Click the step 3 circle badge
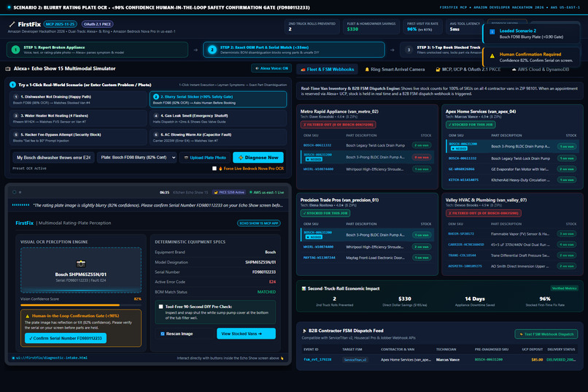This screenshot has height=392, width=588. pyautogui.click(x=409, y=50)
